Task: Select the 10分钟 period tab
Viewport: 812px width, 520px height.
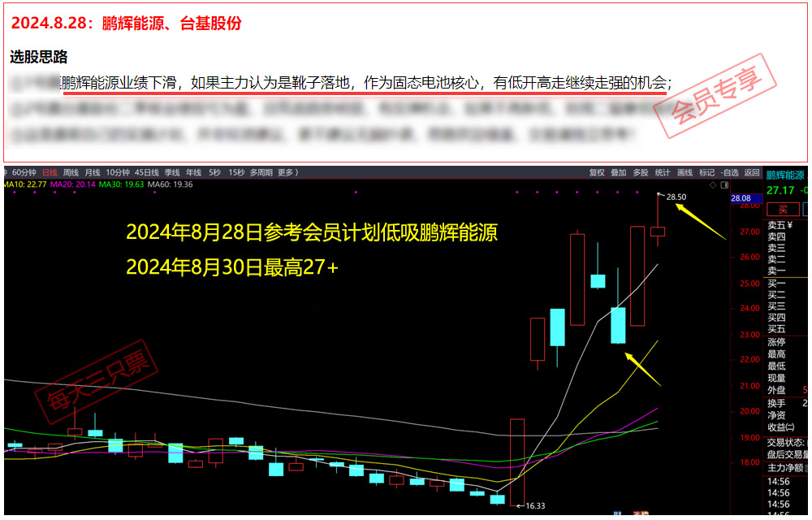Action: 118,172
